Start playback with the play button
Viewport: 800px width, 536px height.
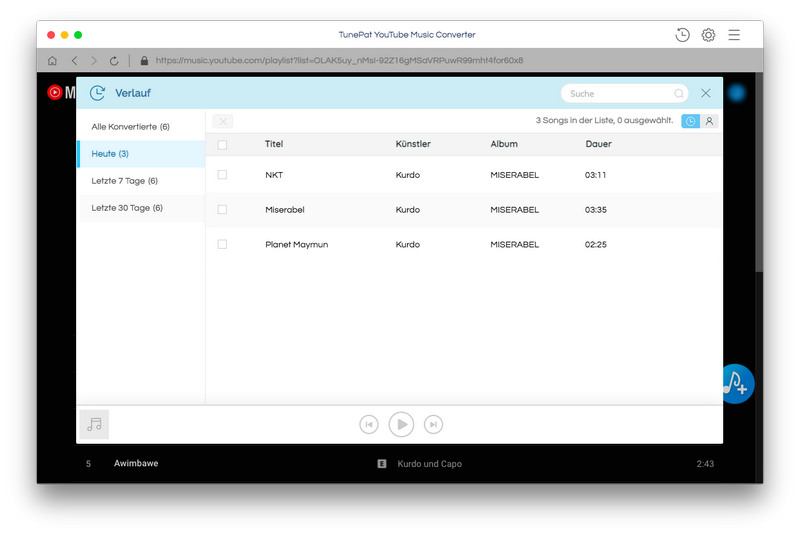click(401, 424)
